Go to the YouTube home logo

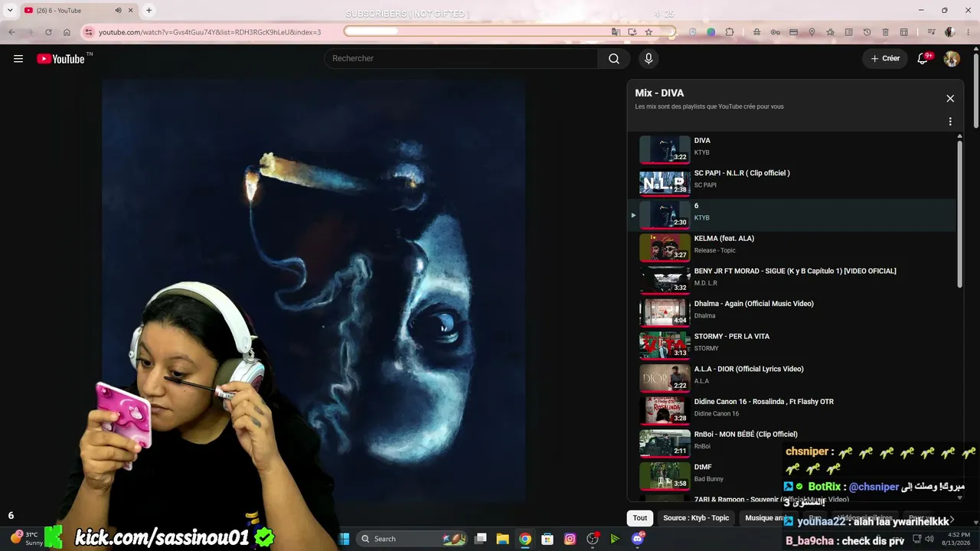(60, 59)
